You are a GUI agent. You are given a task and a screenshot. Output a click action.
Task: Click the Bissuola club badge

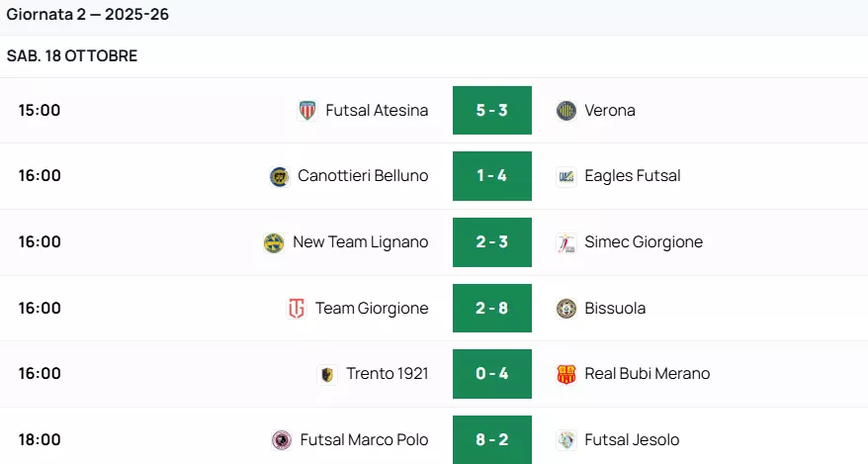[566, 309]
